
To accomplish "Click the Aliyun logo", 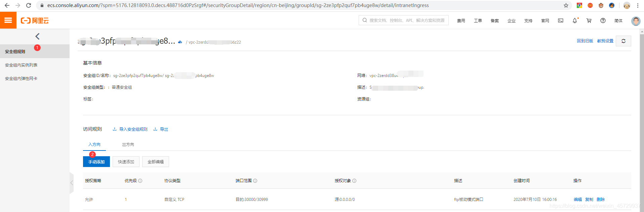I will click(x=35, y=20).
